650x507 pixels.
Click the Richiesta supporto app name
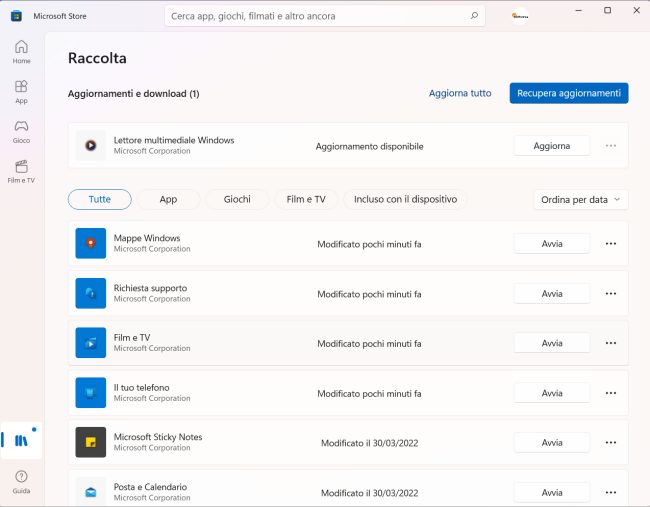click(150, 288)
